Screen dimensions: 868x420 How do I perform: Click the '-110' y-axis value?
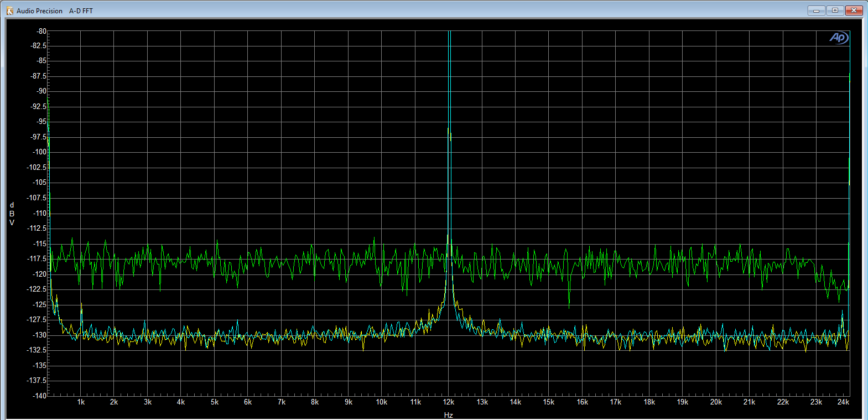40,213
